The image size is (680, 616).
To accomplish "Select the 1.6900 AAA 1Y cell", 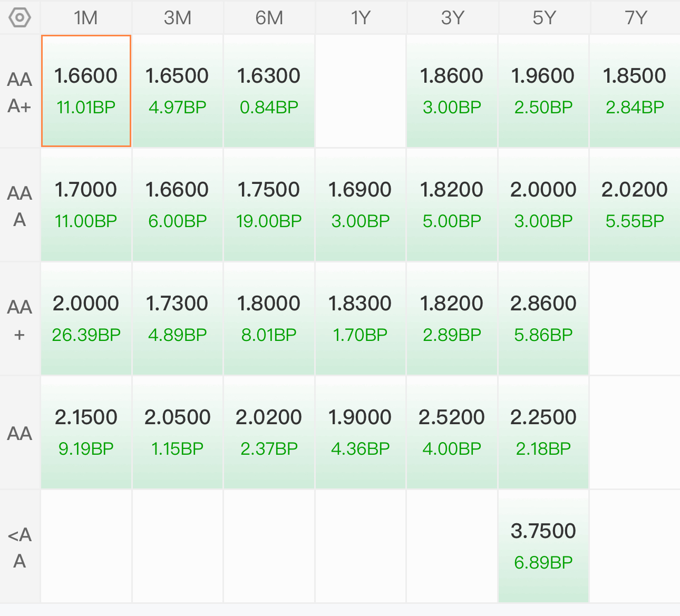I will (361, 205).
